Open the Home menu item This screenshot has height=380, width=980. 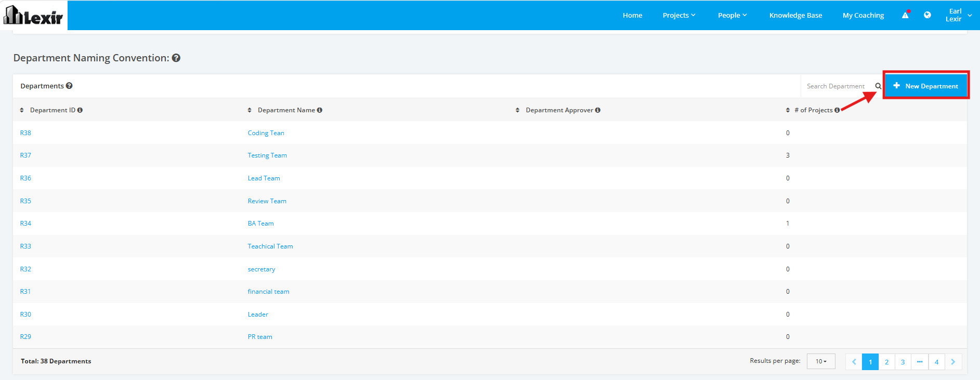click(632, 15)
